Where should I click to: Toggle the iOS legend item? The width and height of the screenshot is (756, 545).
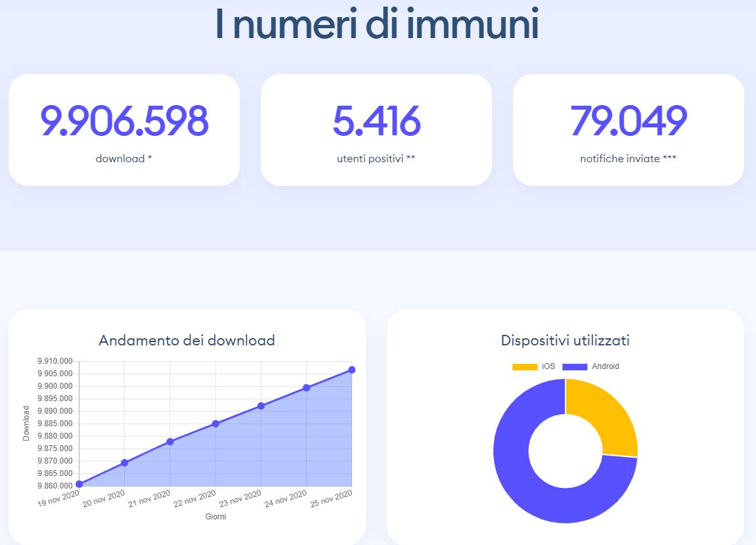click(x=533, y=366)
